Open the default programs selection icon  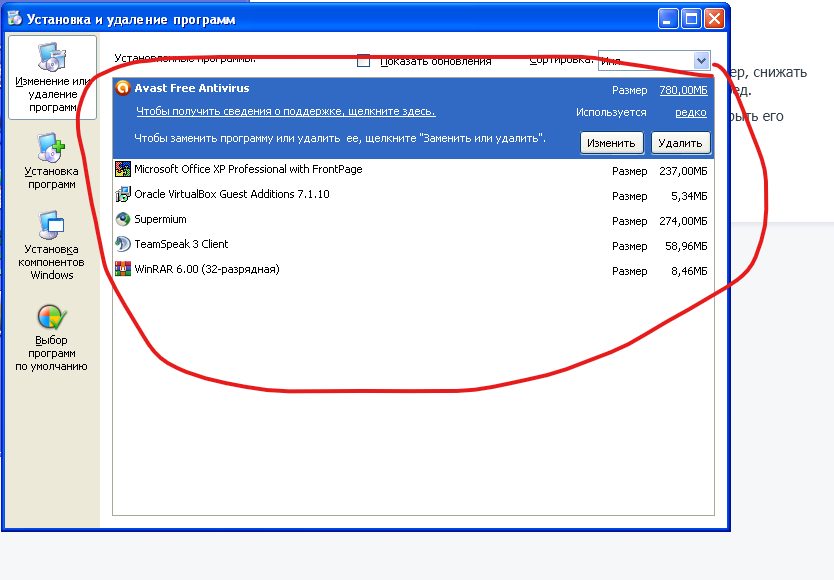(52, 317)
